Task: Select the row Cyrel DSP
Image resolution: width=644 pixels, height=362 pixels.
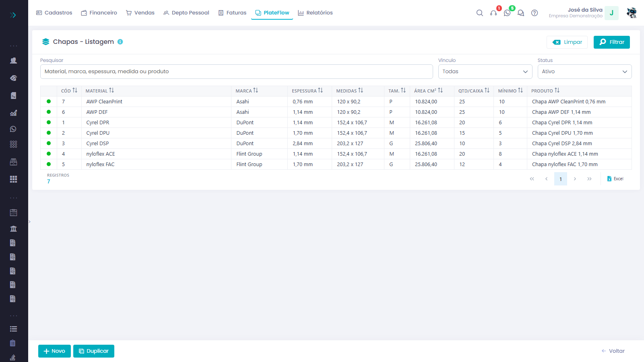Action: (336, 144)
